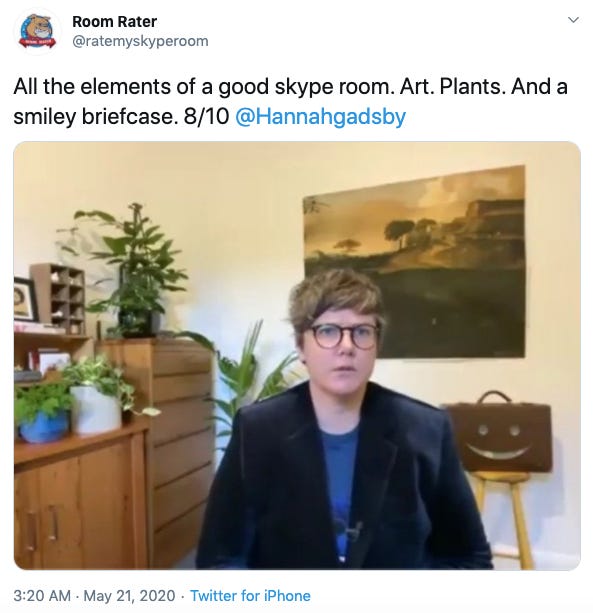The image size is (593, 613).
Task: Open the Room Rater bulldog avatar
Action: pos(38,32)
